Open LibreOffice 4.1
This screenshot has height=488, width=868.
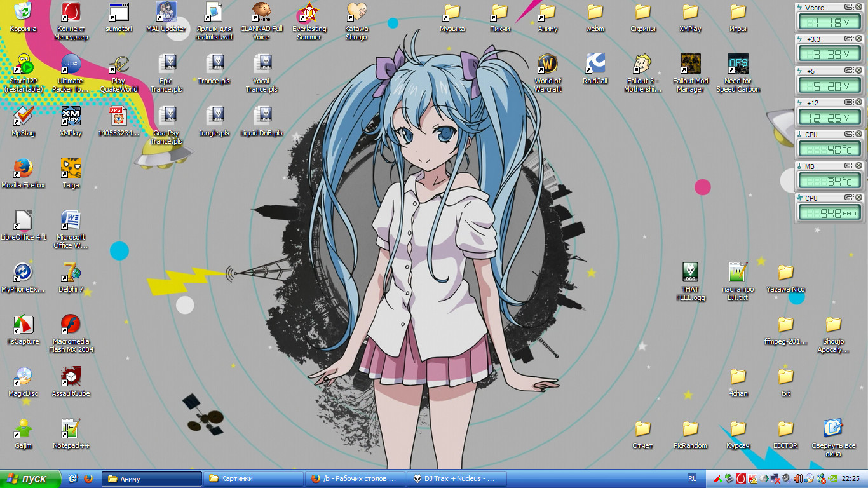coord(23,226)
